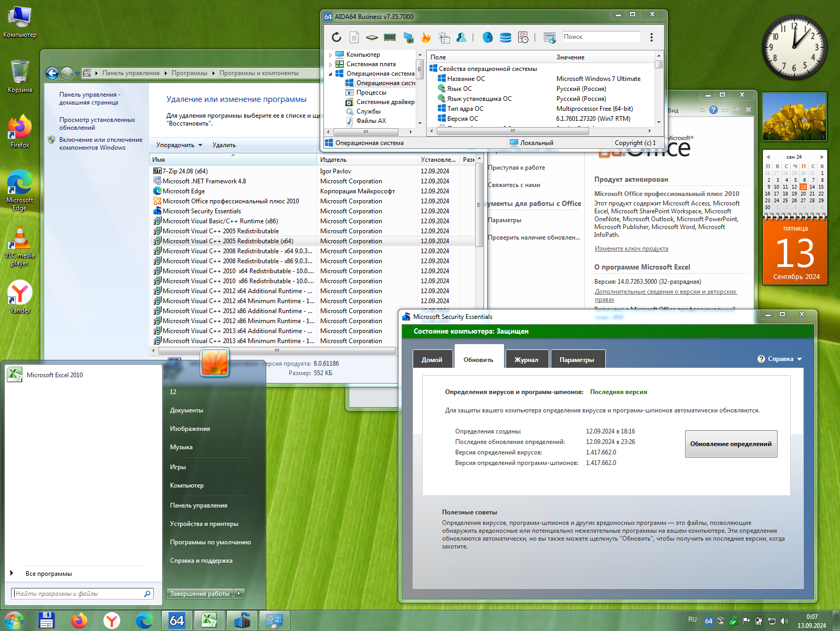The width and height of the screenshot is (840, 631).
Task: Click the blue pie disk icon in AIDA64
Action: [488, 37]
